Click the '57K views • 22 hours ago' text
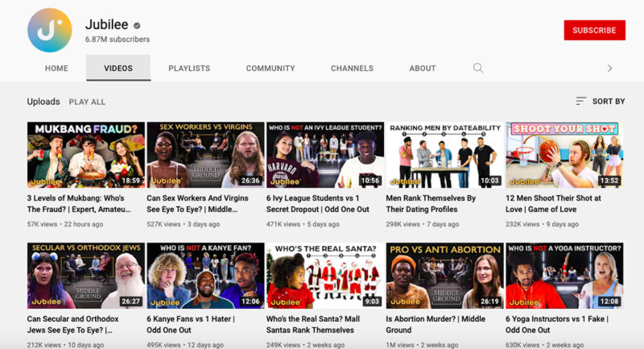 click(x=65, y=224)
